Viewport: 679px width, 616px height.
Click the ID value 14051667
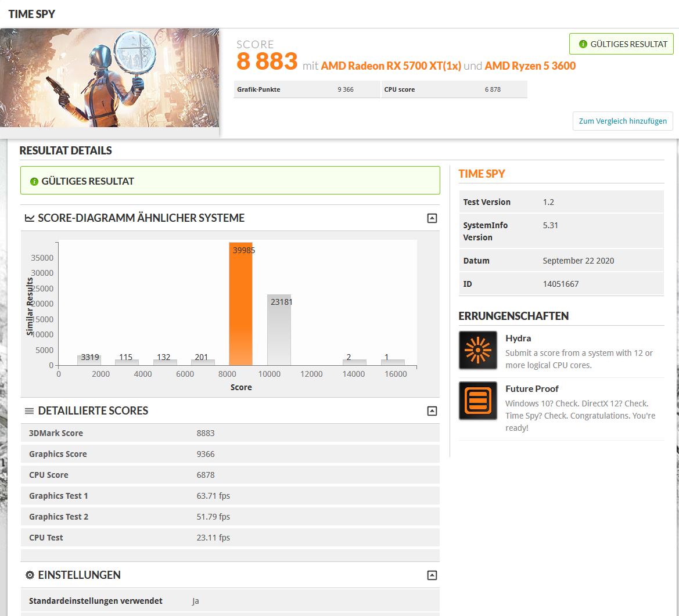pos(561,284)
